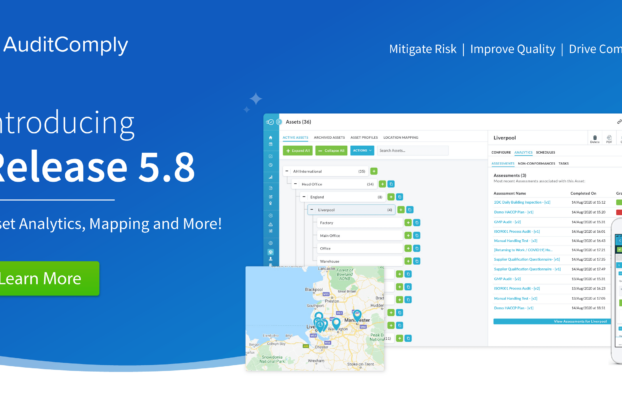This screenshot has height=400, width=622.
Task: Open the 2DC Daily Building Inspection assessment
Action: point(522,202)
